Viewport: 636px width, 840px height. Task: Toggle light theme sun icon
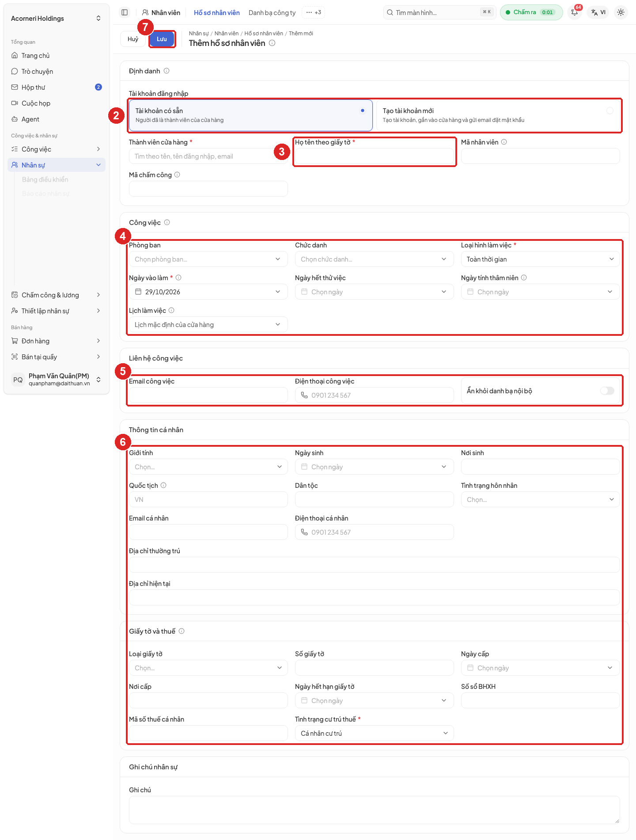coord(621,12)
